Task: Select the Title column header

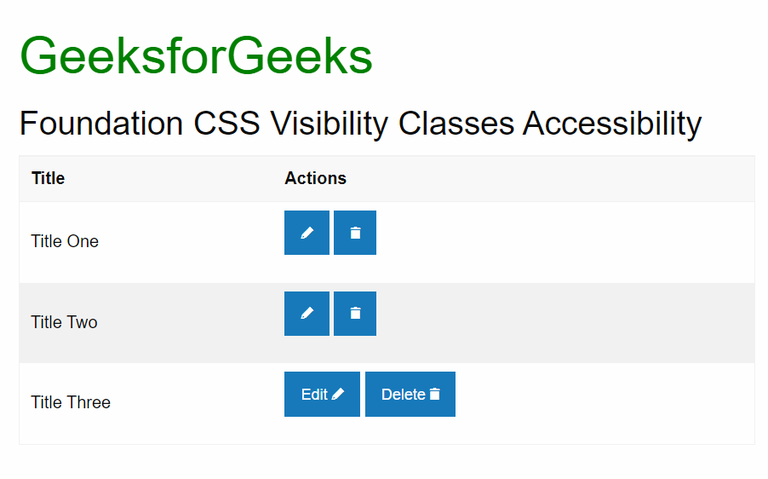Action: [x=48, y=179]
